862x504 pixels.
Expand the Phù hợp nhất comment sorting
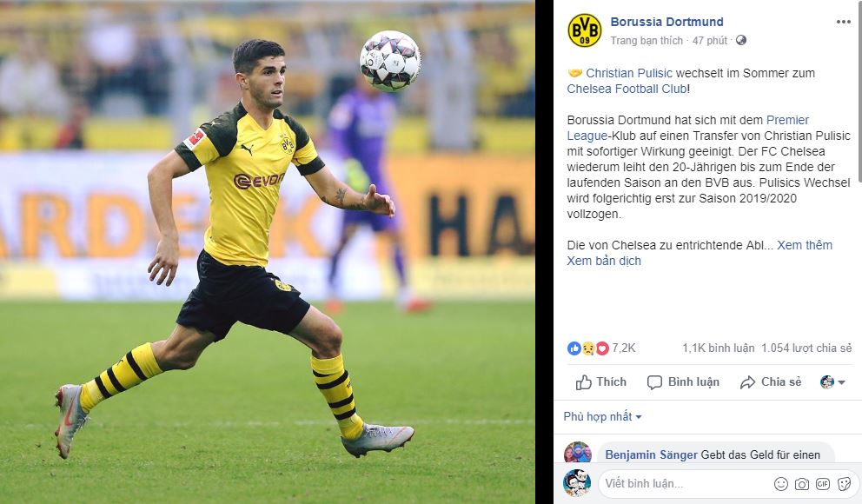coord(602,416)
